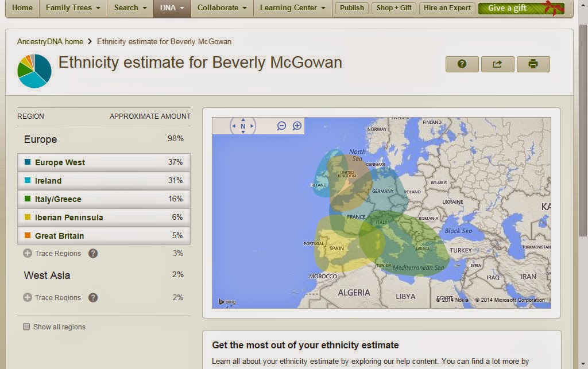Screen dimensions: 588x369
Task: Click the Europe West blue color swatch
Action: click(28, 162)
